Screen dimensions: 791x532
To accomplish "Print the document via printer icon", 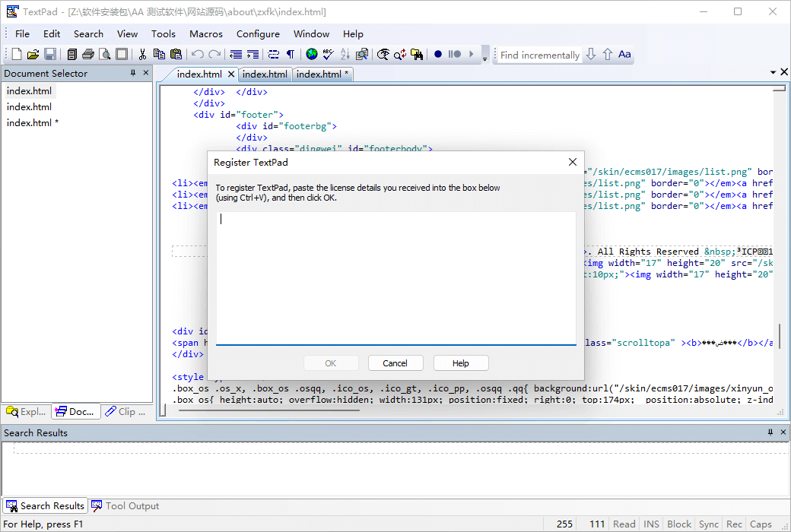I will pyautogui.click(x=88, y=54).
